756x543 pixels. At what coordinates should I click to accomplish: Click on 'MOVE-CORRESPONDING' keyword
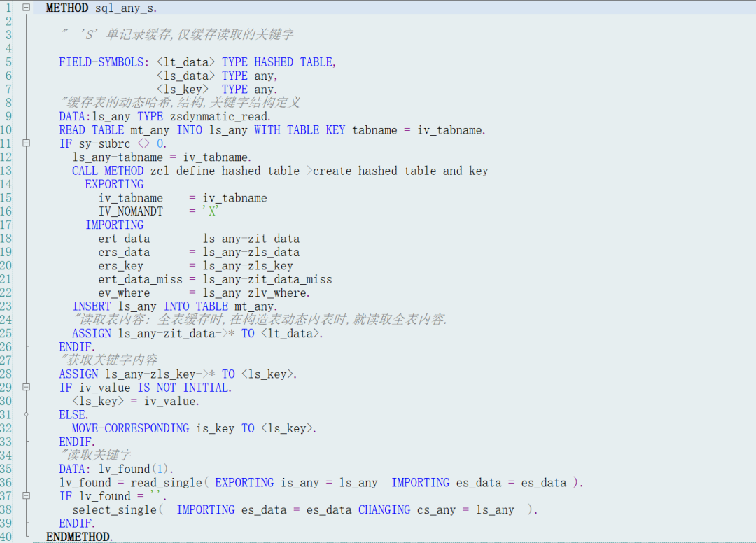coord(131,428)
